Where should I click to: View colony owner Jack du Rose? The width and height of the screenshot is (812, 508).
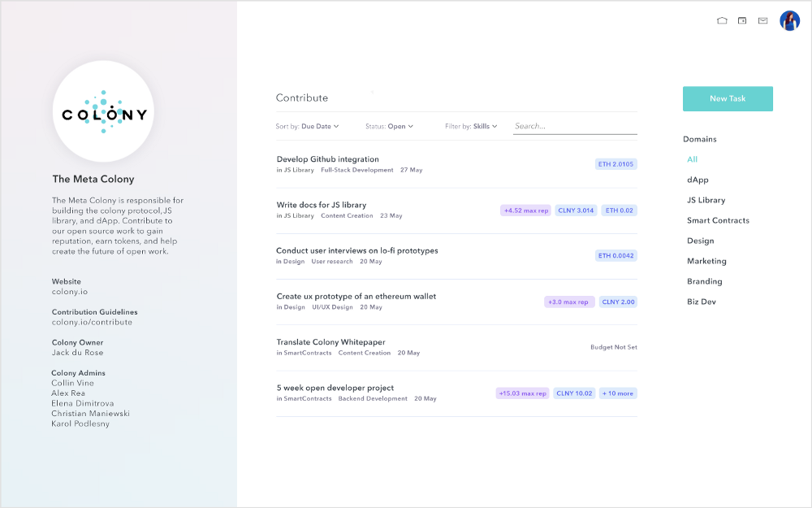77,353
